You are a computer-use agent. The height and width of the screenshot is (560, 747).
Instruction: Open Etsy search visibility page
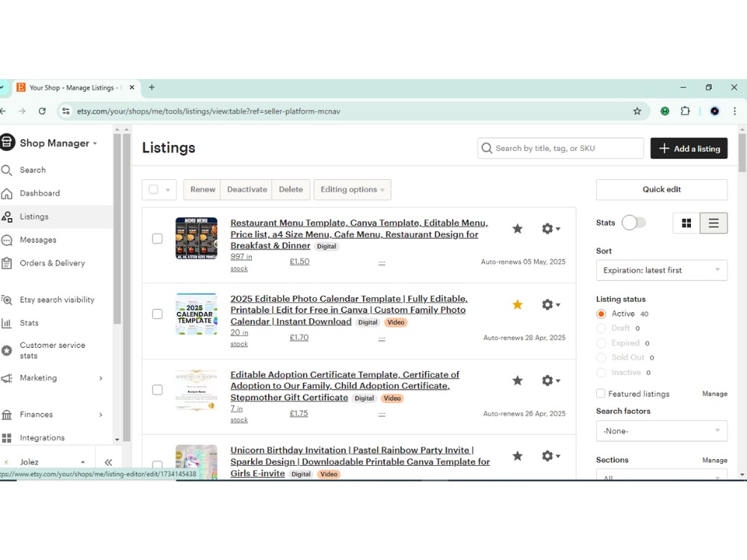point(57,299)
